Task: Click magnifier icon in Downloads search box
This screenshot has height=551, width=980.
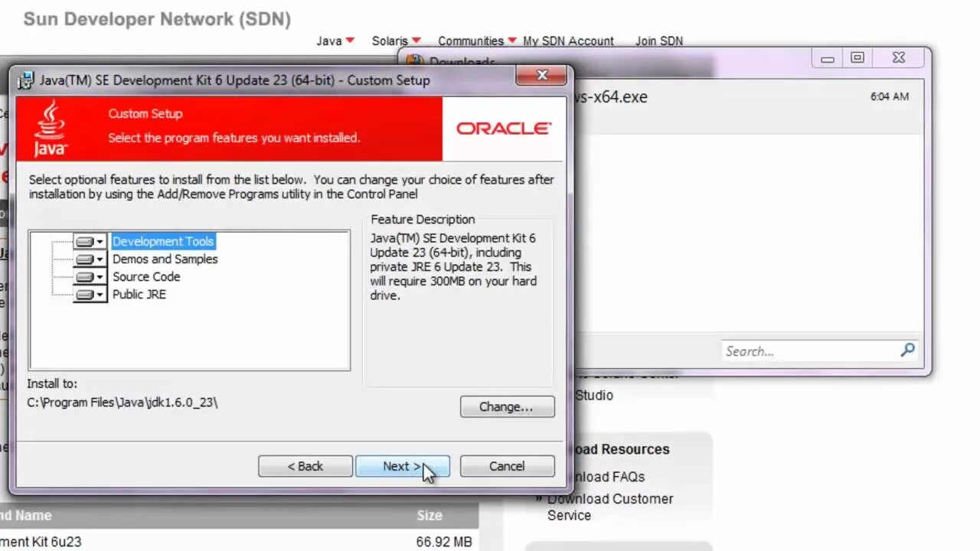Action: click(x=908, y=350)
